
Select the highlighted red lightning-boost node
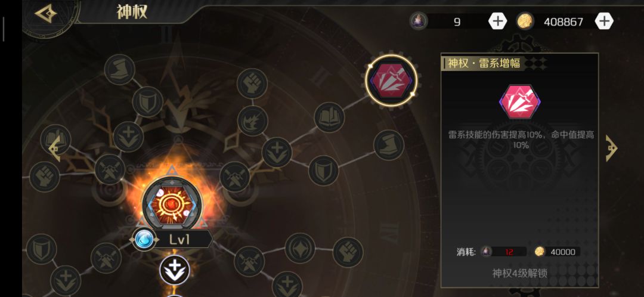[x=391, y=81]
